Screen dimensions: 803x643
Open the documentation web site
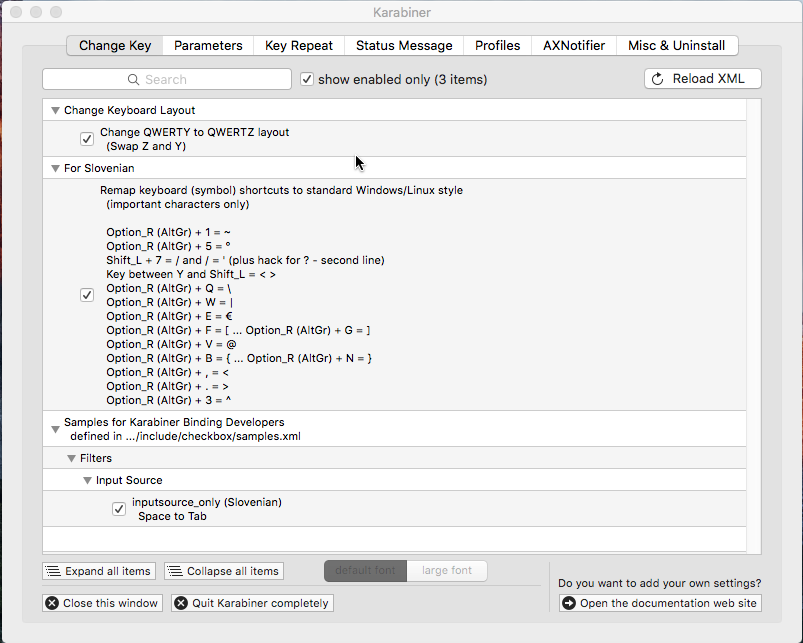pyautogui.click(x=660, y=603)
